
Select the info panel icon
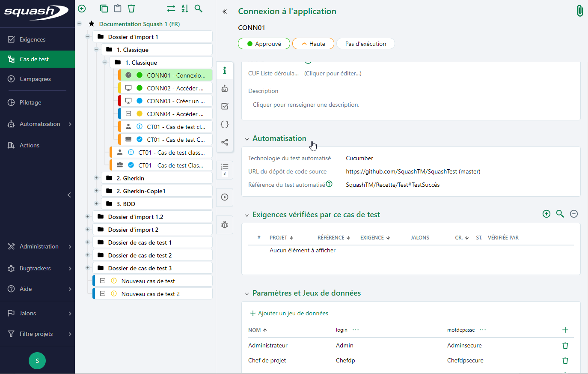coord(225,70)
